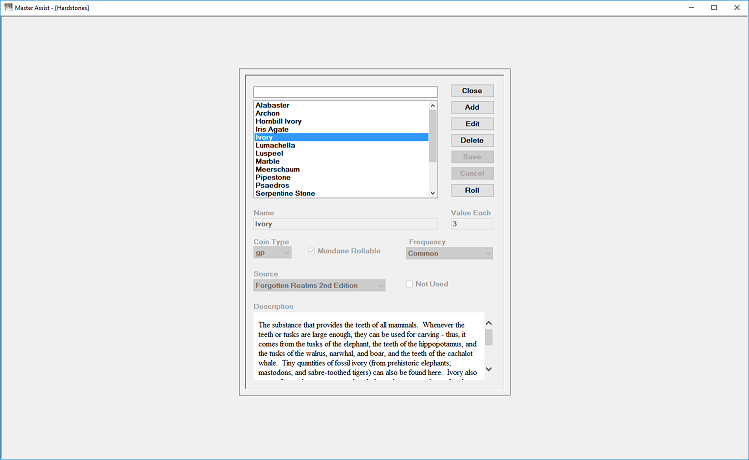Select Lumachella in the list
This screenshot has width=749, height=460.
point(342,146)
